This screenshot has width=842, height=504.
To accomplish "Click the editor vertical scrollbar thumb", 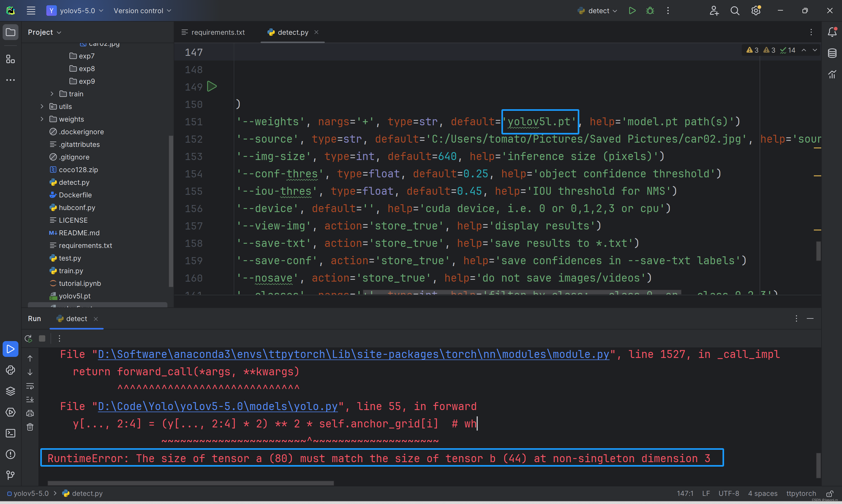I will click(x=818, y=251).
